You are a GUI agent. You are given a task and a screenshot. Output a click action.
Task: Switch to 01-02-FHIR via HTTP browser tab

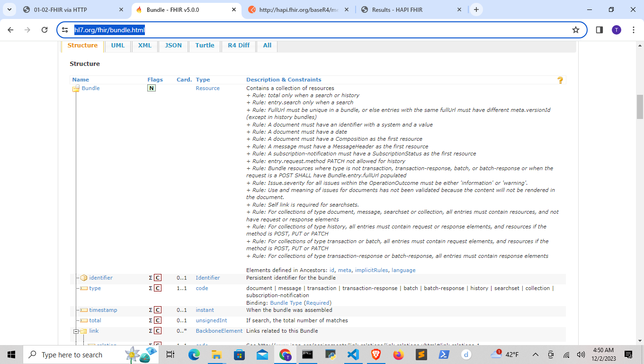pyautogui.click(x=74, y=9)
